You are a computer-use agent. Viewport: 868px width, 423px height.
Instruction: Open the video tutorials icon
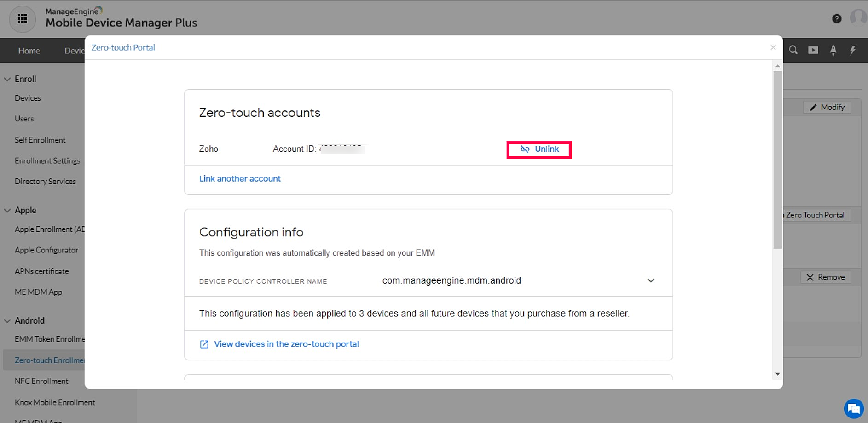coord(813,50)
